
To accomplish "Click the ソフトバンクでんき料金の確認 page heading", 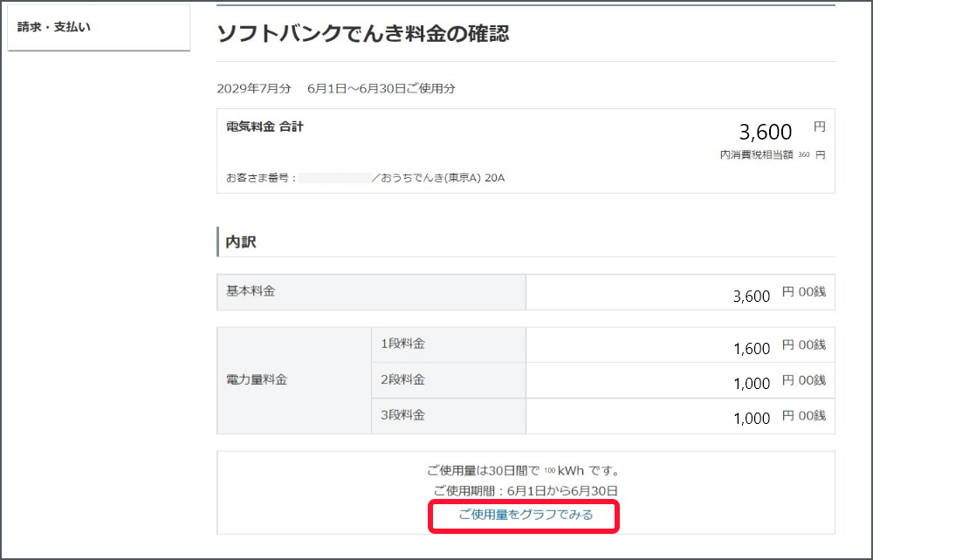I will [362, 34].
